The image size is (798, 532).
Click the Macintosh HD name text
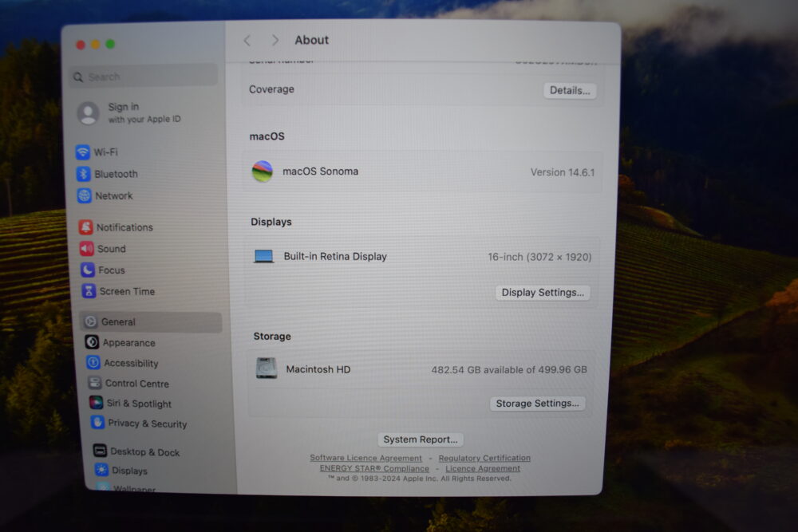pos(318,369)
